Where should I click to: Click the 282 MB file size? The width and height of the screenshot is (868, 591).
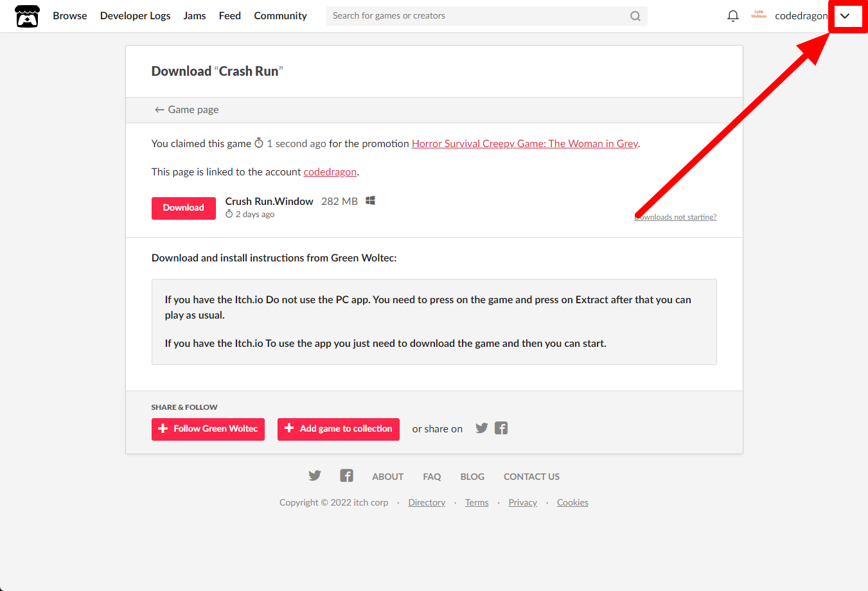coord(339,202)
